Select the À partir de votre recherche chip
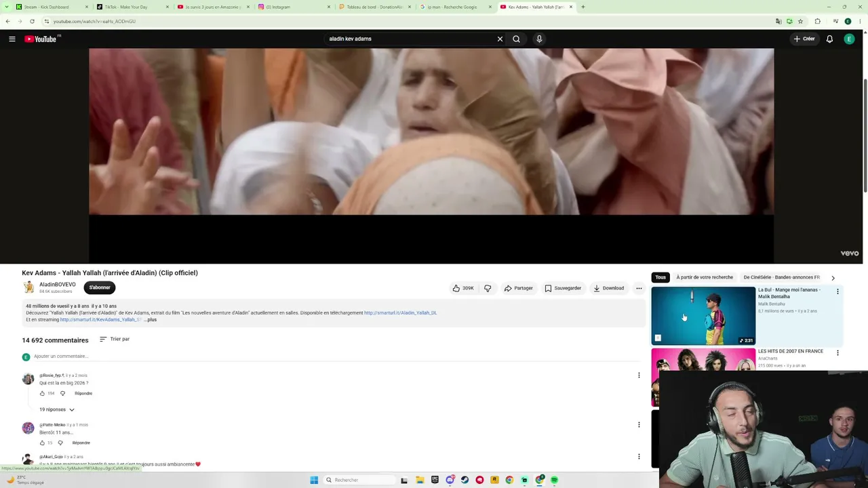 (705, 277)
